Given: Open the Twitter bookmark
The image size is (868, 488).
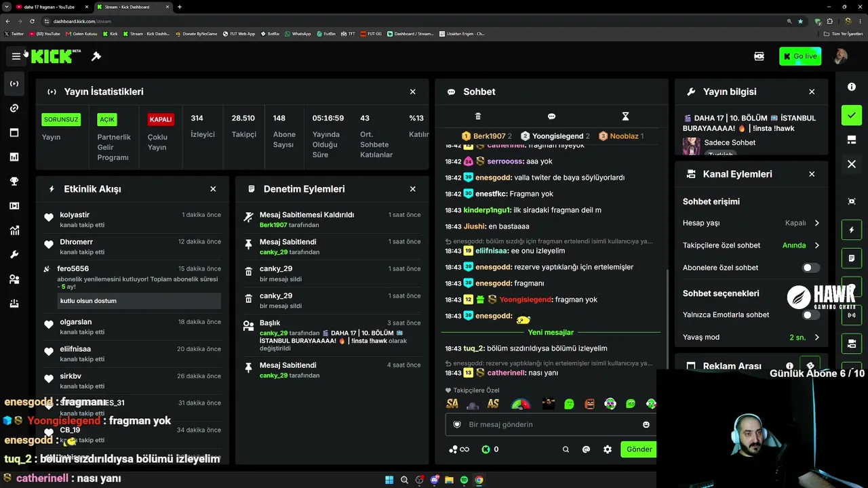Looking at the screenshot, I should 14,33.
